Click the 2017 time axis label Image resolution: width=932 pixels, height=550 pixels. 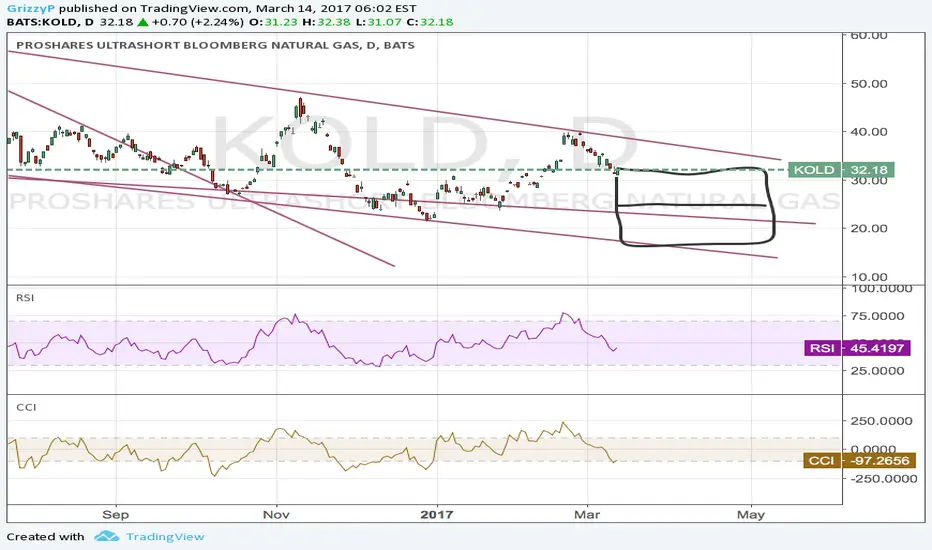click(437, 514)
